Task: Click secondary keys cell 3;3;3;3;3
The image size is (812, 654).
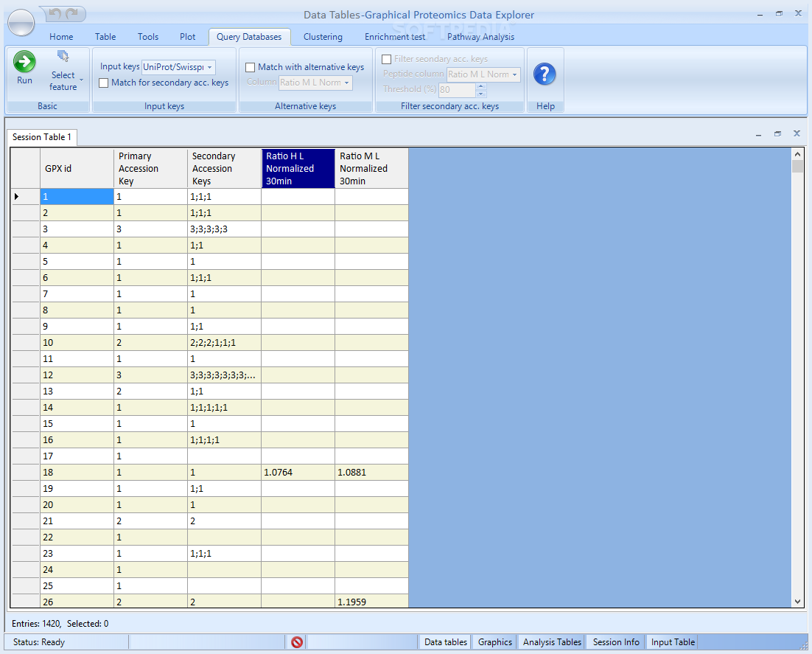Action: 224,229
